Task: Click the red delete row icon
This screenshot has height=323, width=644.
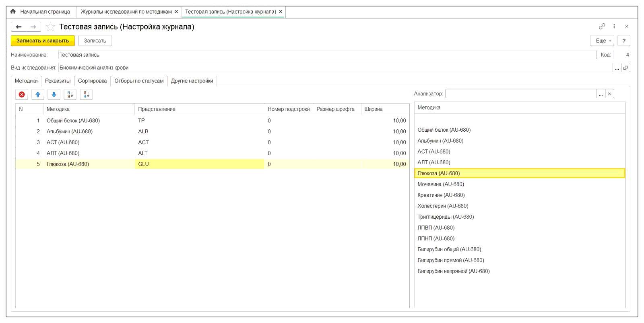Action: tap(22, 95)
